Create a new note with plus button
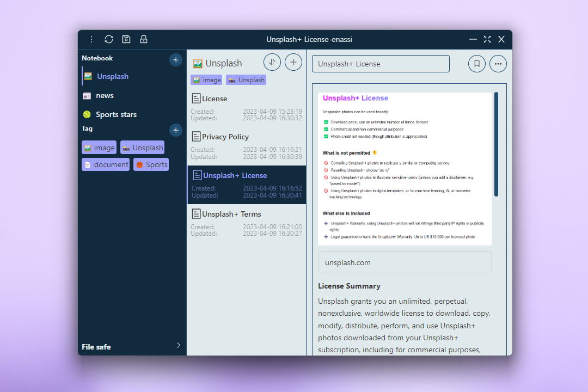Screen dimensions: 588x392 tap(293, 62)
